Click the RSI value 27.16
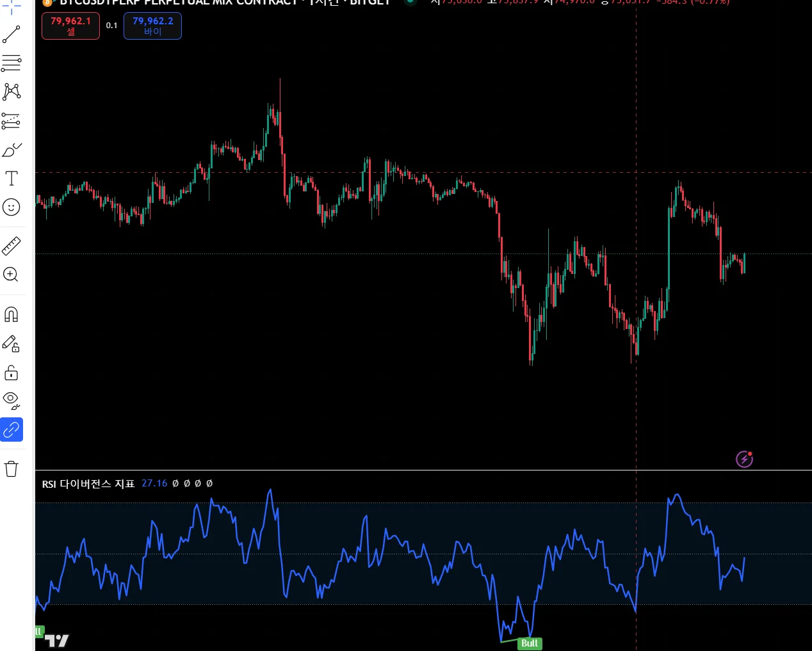This screenshot has height=651, width=812. tap(154, 483)
